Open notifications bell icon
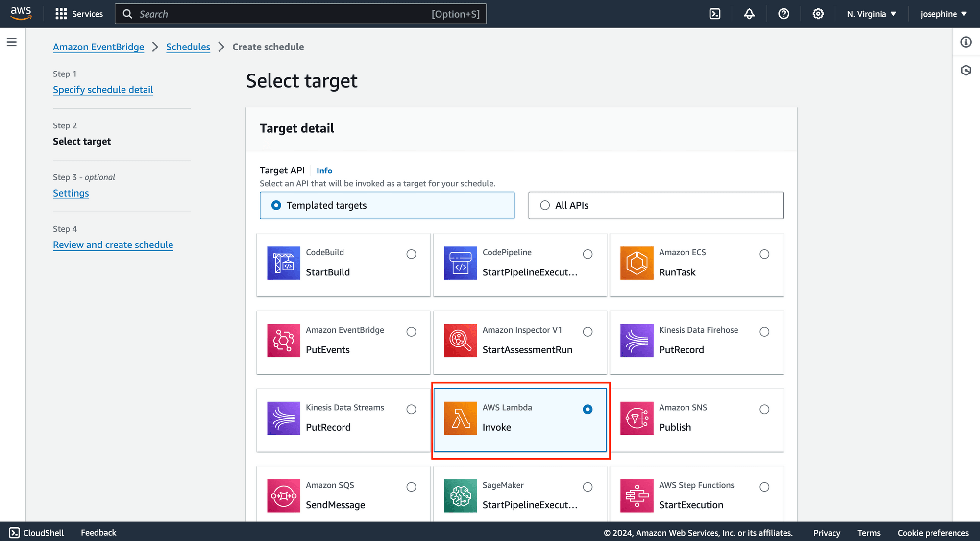Viewport: 980px width, 541px height. pos(749,14)
